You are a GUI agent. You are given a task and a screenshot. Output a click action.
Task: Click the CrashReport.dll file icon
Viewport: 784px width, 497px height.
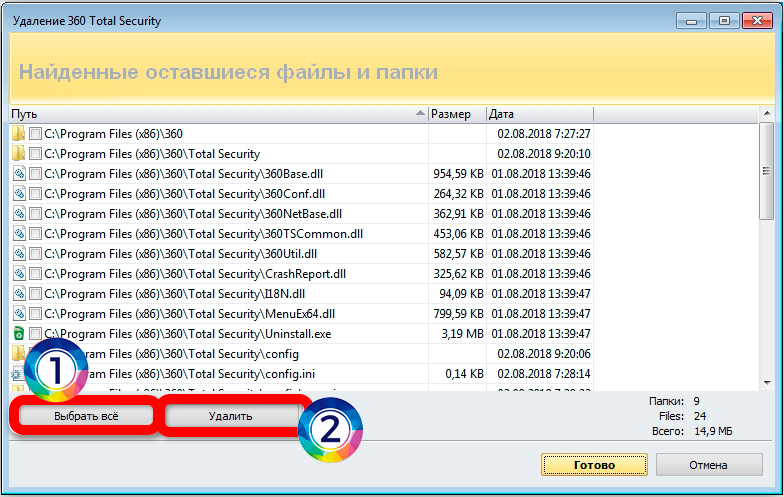tap(19, 274)
